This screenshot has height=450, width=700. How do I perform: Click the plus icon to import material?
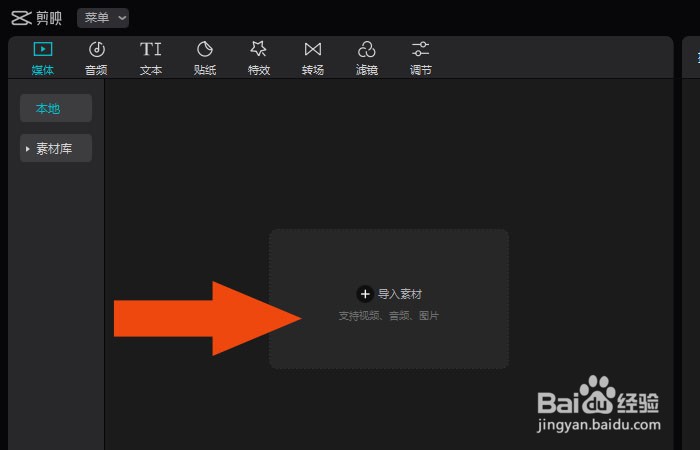(365, 294)
